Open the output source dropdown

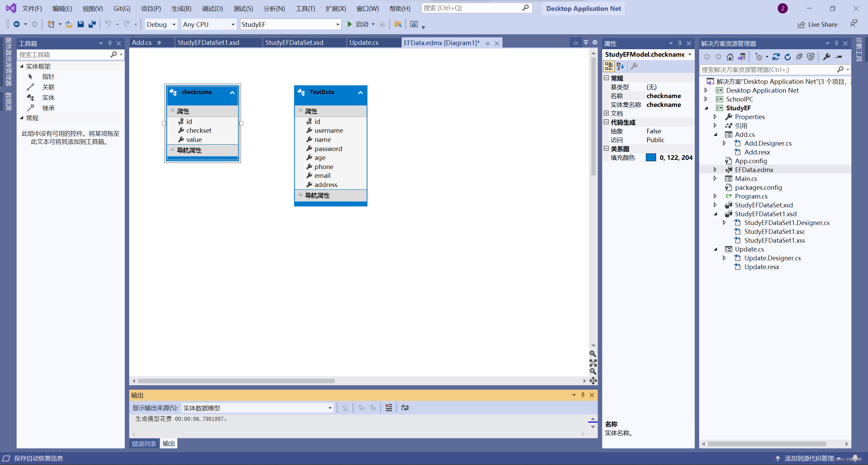(330, 408)
